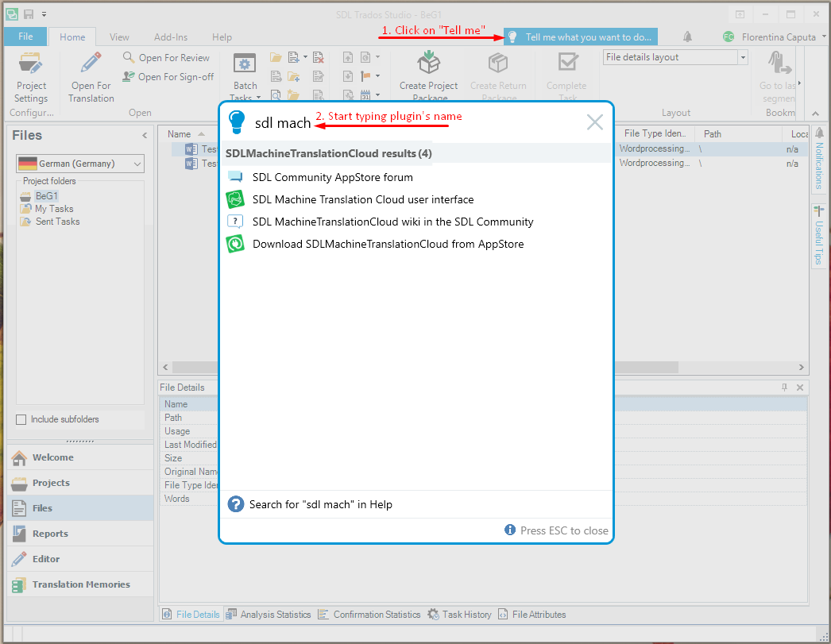Screen dimensions: 831x644
Task: Switch to the File Attributes tab
Action: 531,615
